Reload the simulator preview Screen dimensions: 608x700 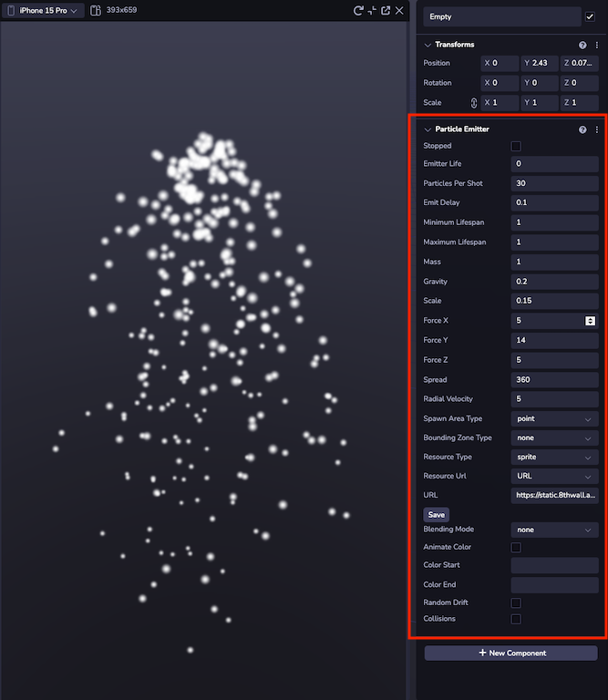(x=357, y=10)
